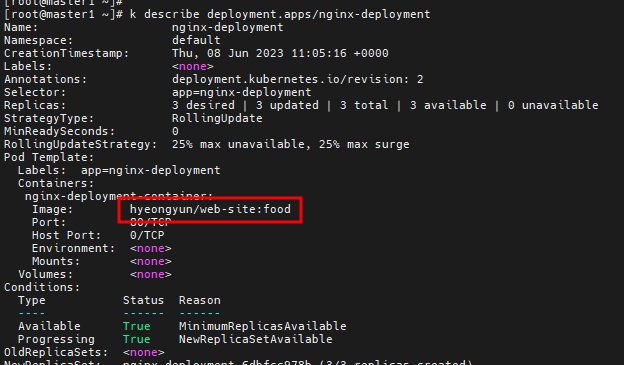Click the 'Progressing' condition type
The height and width of the screenshot is (365, 624).
(x=56, y=340)
